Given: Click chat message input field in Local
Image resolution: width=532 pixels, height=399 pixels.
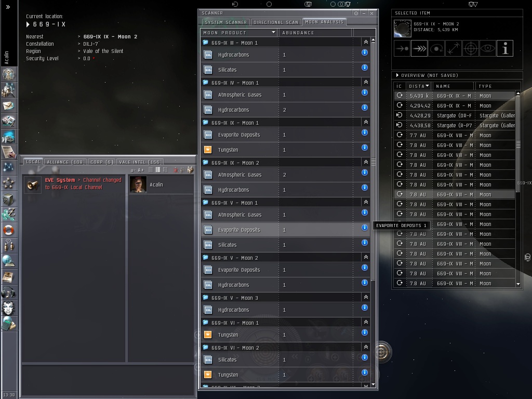Looking at the screenshot, I should [x=108, y=379].
